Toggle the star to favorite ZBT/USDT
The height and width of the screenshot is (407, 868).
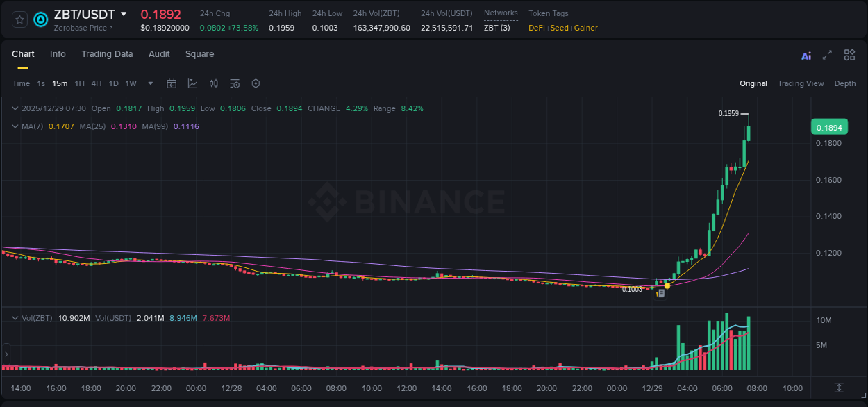(19, 19)
